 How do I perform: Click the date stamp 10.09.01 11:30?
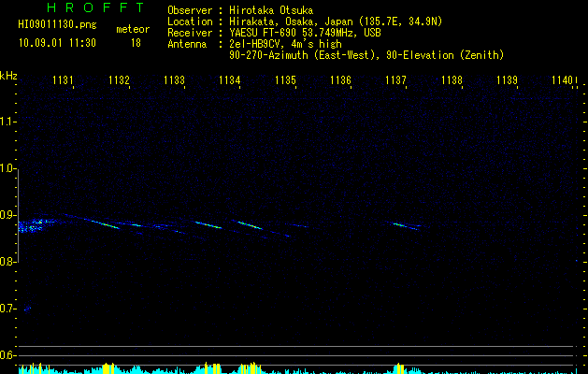[x=57, y=43]
